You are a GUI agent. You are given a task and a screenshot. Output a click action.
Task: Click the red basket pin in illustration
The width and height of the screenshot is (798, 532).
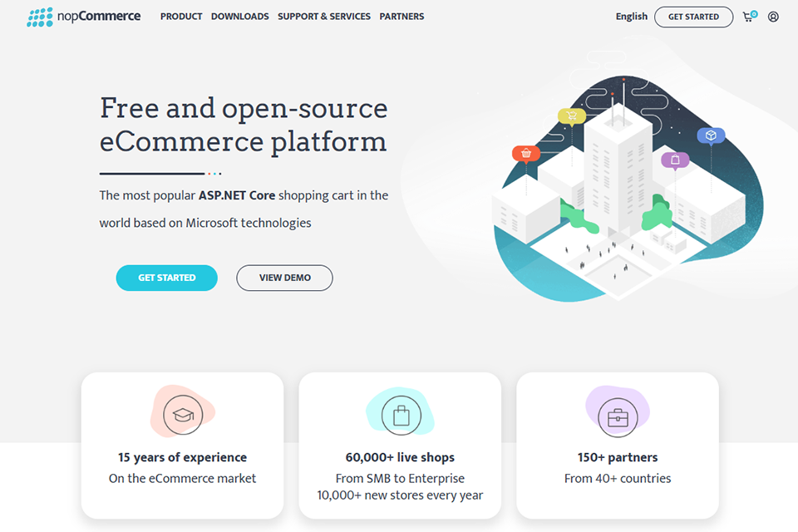525,153
